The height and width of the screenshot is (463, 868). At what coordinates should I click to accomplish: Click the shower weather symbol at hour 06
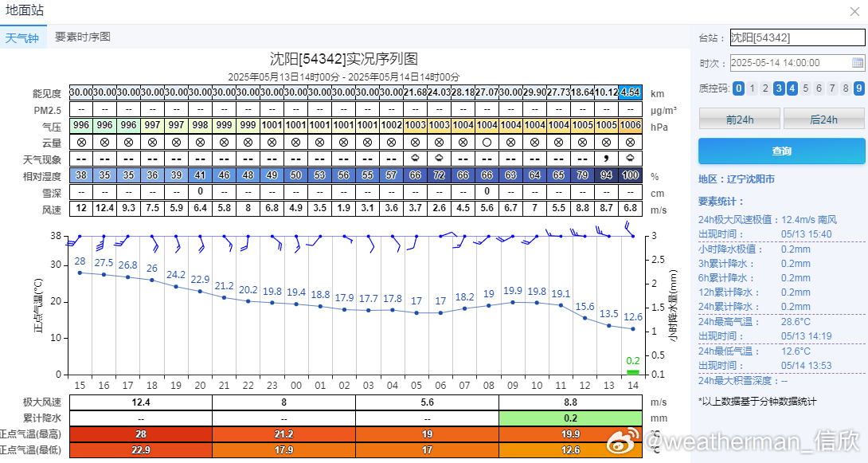(439, 159)
